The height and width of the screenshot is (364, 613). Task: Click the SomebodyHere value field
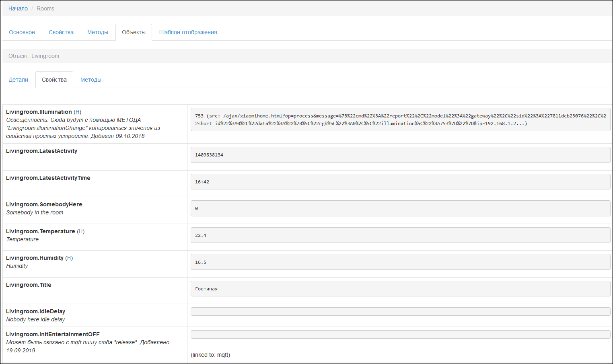tap(400, 208)
